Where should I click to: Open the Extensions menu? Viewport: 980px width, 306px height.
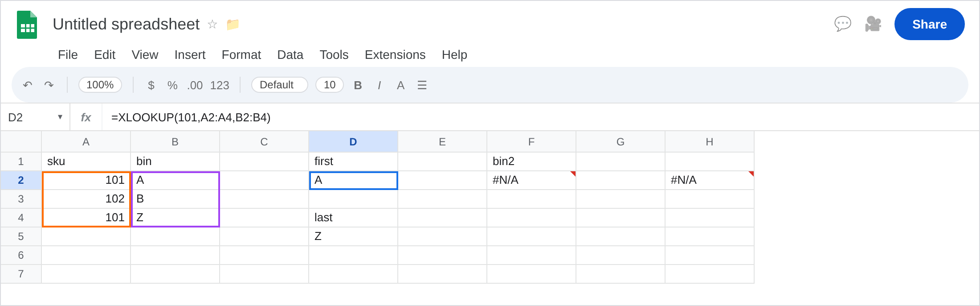[x=395, y=55]
